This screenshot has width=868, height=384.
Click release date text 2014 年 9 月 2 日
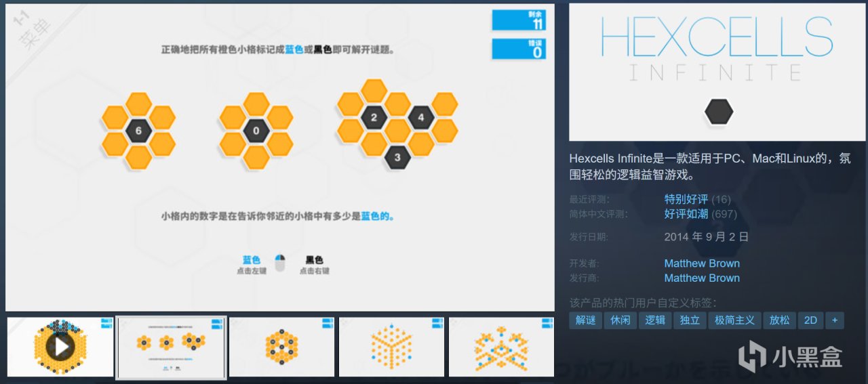pos(707,237)
